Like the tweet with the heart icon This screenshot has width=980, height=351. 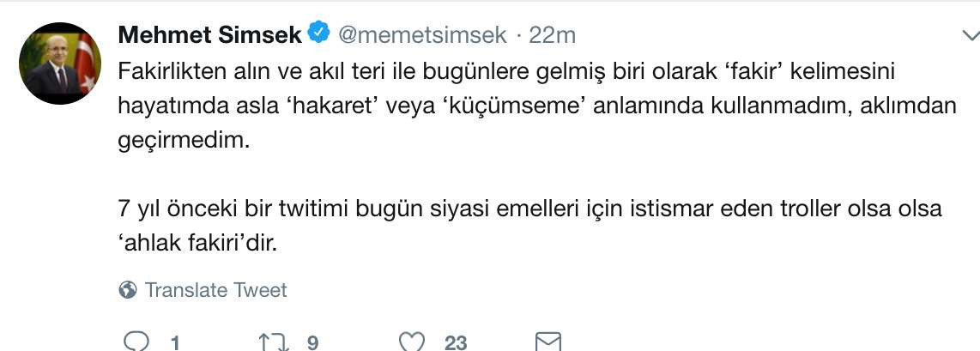tap(412, 342)
